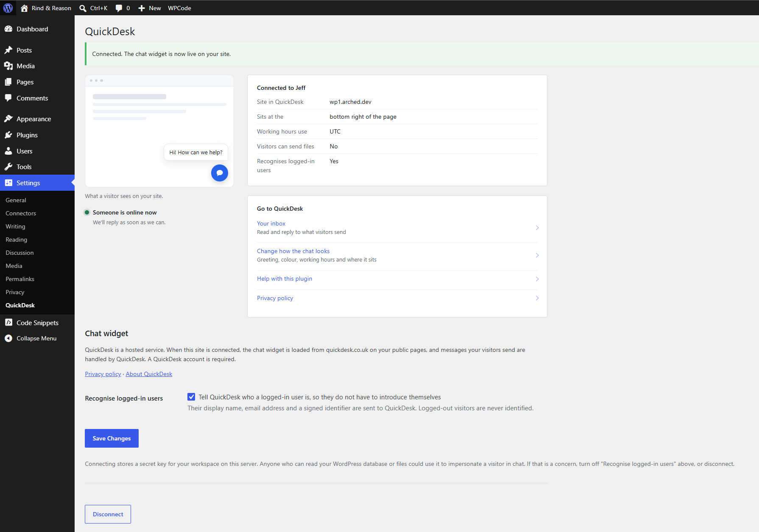Open the Help with this plugin link

285,279
